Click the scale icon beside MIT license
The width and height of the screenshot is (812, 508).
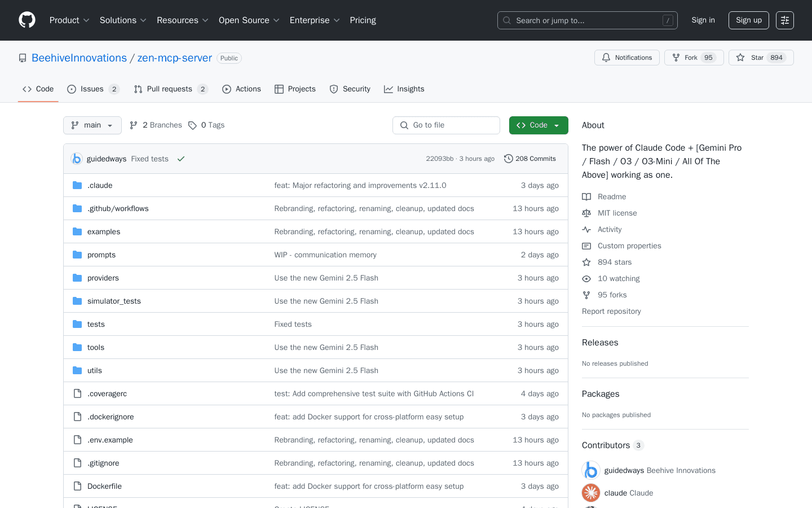coord(586,213)
